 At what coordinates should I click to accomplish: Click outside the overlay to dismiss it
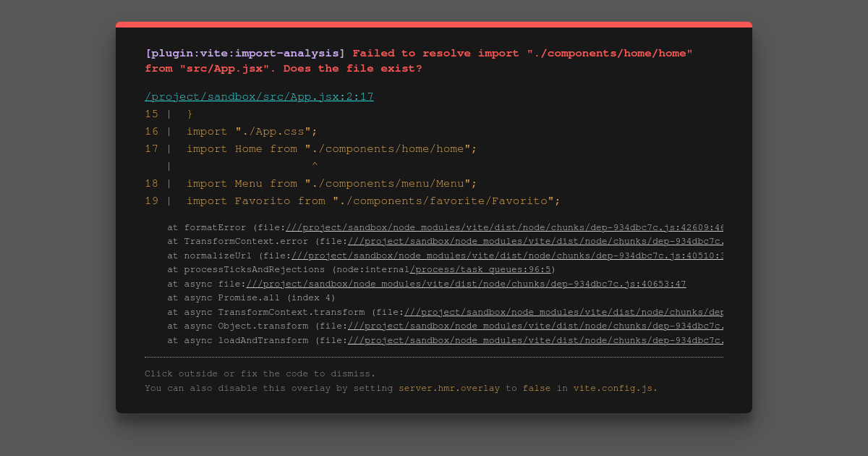click(58, 228)
